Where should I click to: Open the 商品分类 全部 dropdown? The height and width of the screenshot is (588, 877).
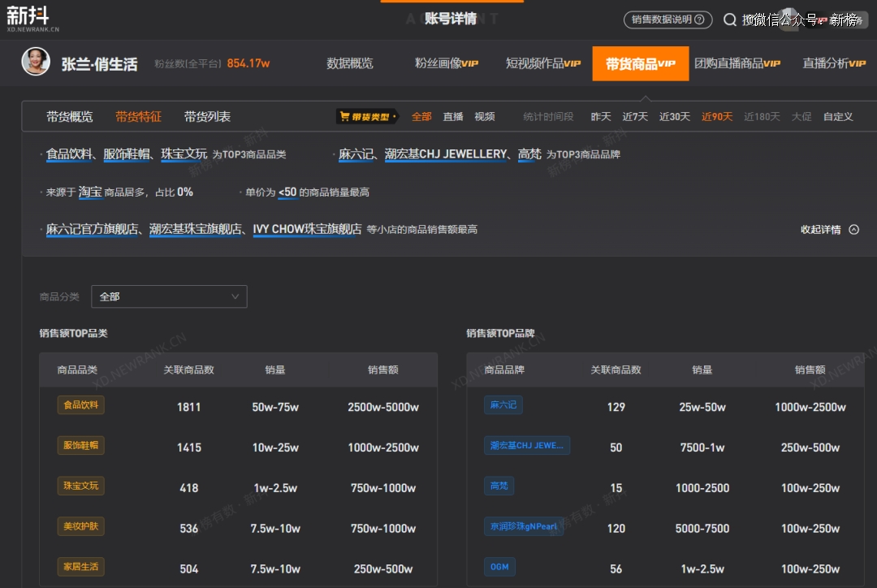click(x=169, y=296)
